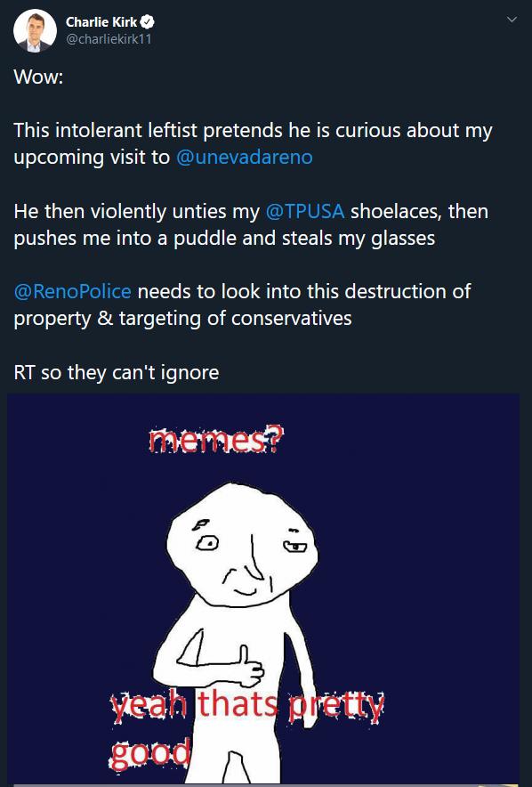Click the "yeah thats pretty" caption text
The height and width of the screenshot is (787, 532).
(x=247, y=705)
